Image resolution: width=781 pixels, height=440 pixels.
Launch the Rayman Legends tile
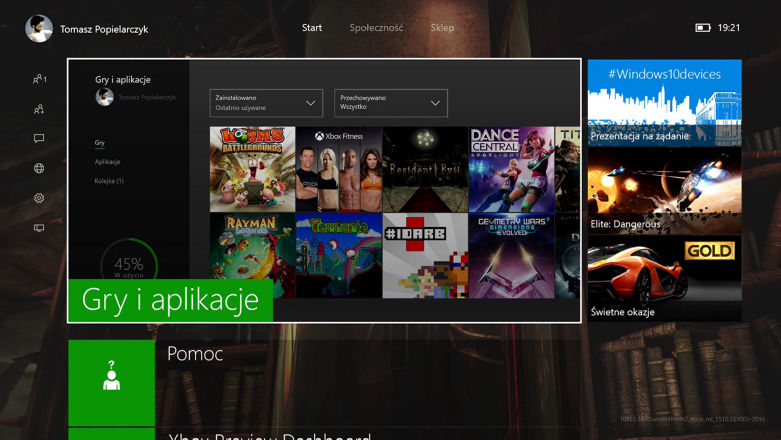(x=253, y=256)
